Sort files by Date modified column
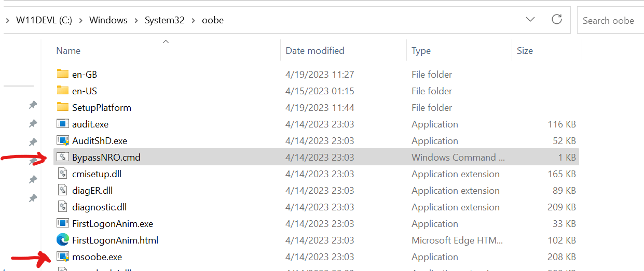Screen dimensions: 644x271 pyautogui.click(x=315, y=50)
